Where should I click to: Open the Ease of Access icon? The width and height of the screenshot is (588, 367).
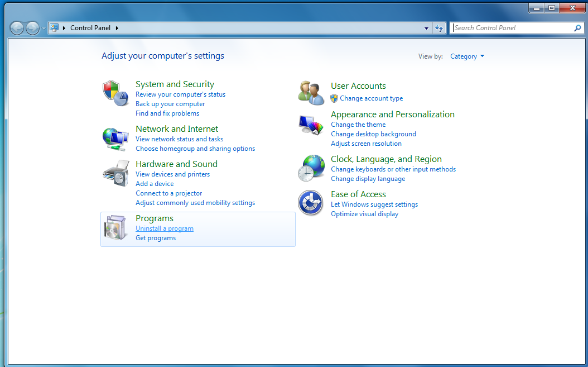click(x=311, y=203)
